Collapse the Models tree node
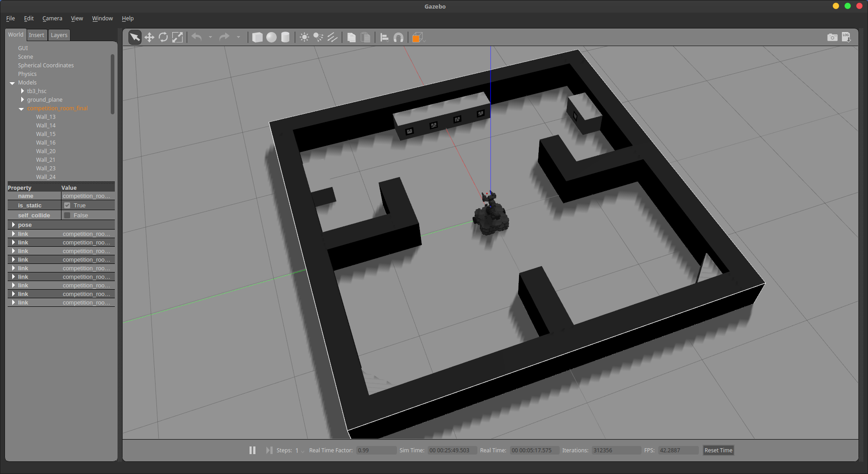The width and height of the screenshot is (868, 474). pos(12,83)
